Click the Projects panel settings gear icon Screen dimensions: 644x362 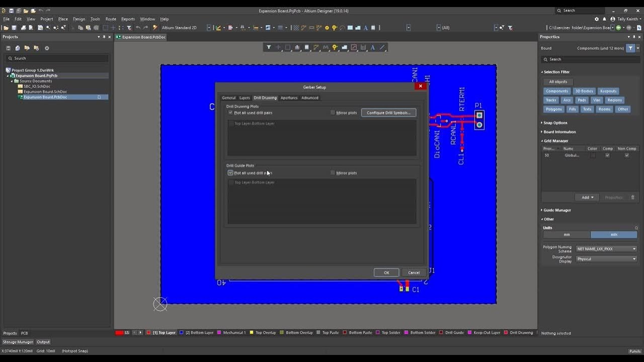pos(47,48)
